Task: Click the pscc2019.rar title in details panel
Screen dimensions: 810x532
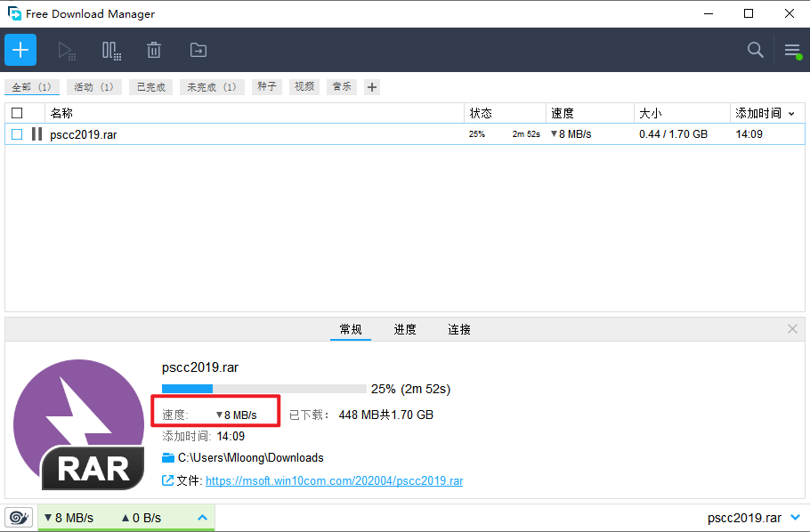Action: pyautogui.click(x=200, y=367)
